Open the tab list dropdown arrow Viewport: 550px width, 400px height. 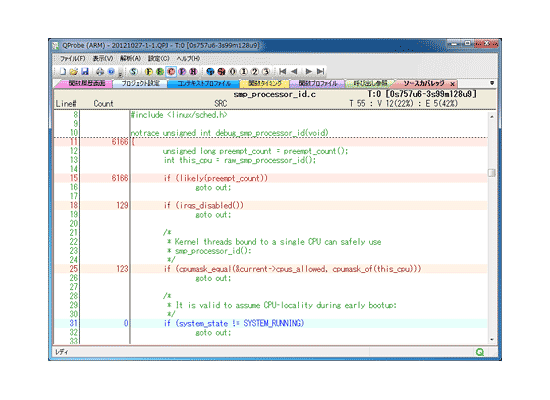(x=492, y=83)
